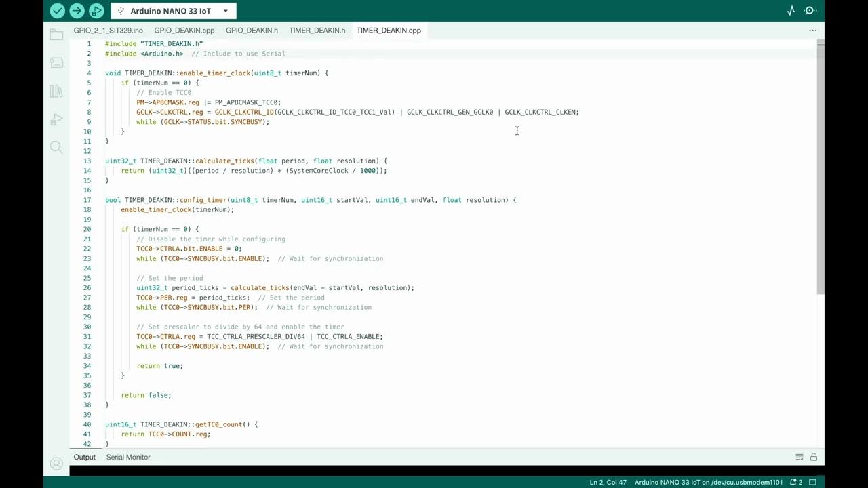Screen dimensions: 868x488
Task: Open notifications bell showing 2
Action: (796, 482)
